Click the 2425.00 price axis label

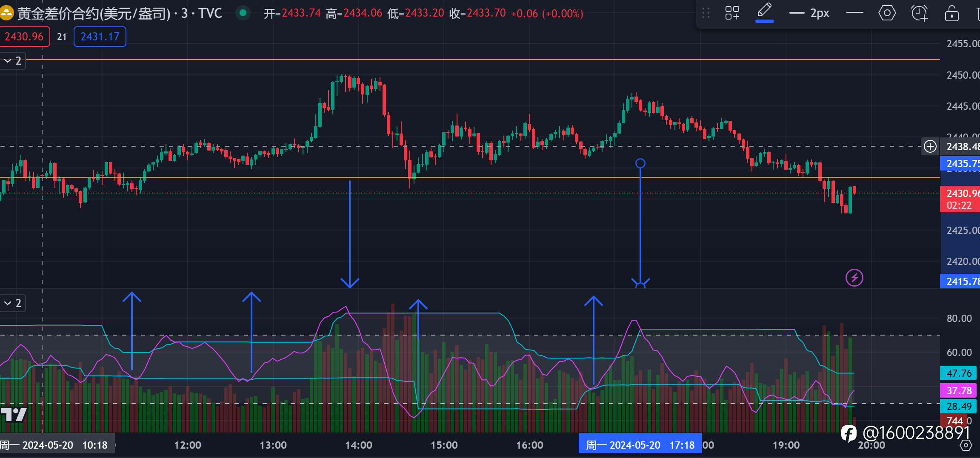(x=963, y=230)
